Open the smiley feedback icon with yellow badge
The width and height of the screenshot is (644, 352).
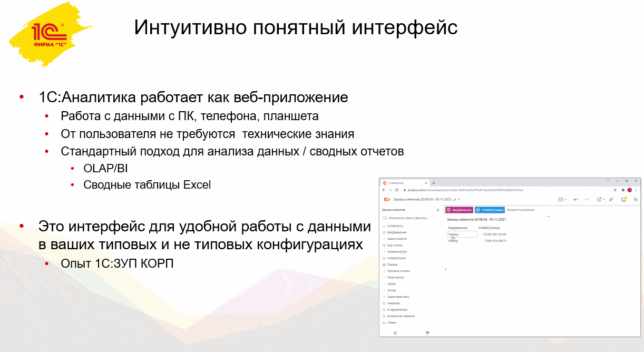pyautogui.click(x=624, y=200)
